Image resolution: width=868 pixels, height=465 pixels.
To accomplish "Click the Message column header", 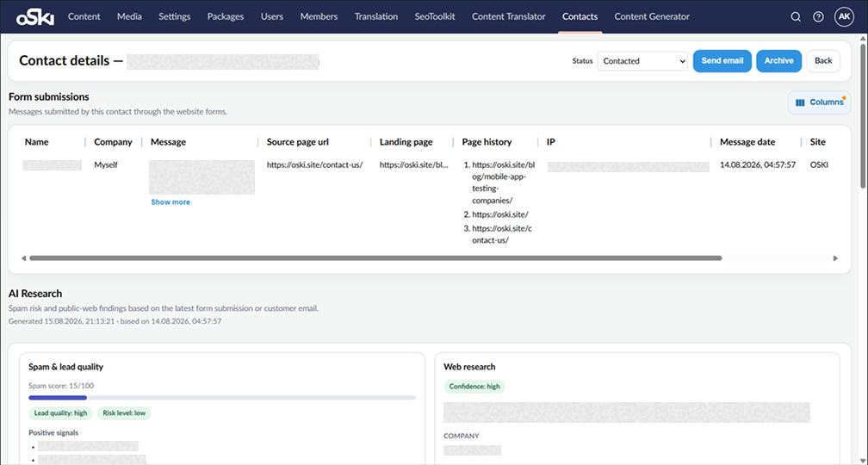I will pos(168,142).
